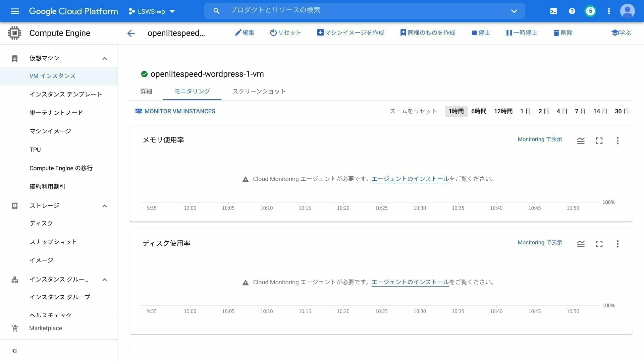Open the help question mark icon
This screenshot has width=644, height=362.
572,11
